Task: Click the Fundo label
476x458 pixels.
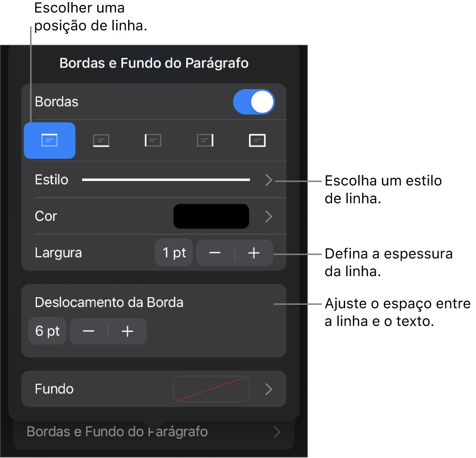Action: (x=54, y=389)
